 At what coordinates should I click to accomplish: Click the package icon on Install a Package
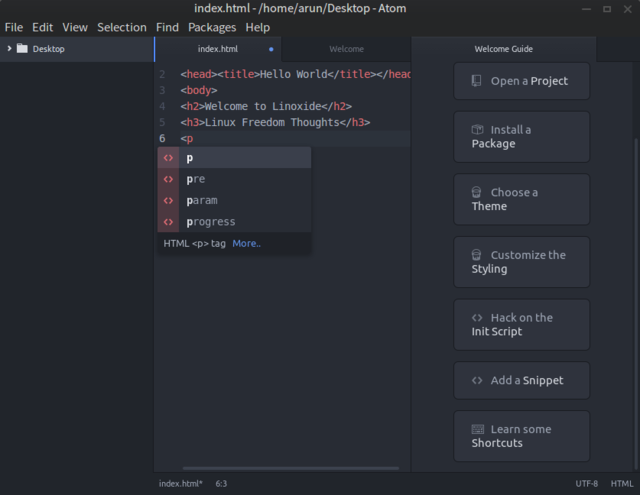pyautogui.click(x=477, y=130)
